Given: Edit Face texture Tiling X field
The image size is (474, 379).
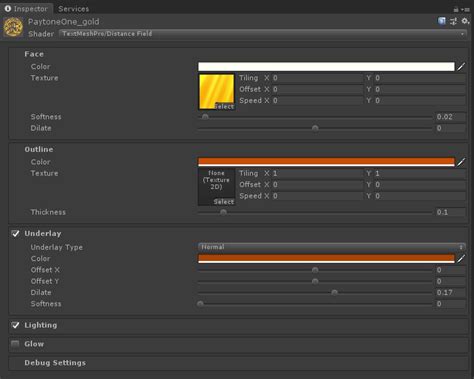Looking at the screenshot, I should (317, 78).
